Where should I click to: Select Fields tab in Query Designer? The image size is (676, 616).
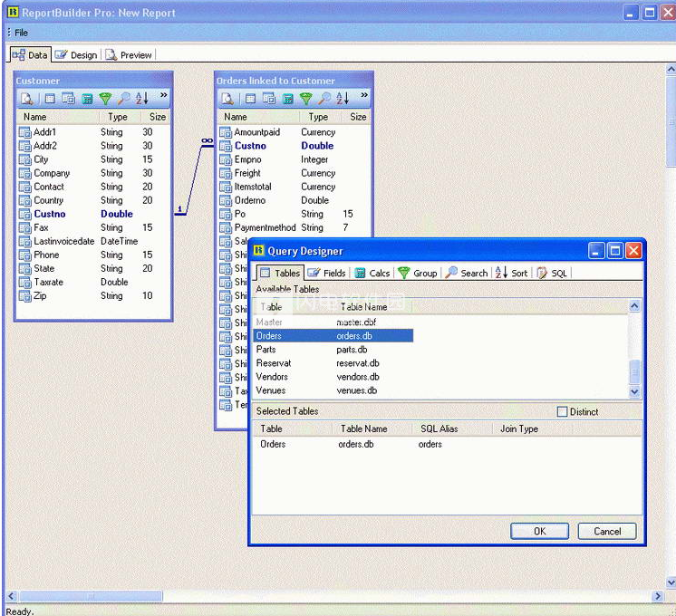(327, 274)
